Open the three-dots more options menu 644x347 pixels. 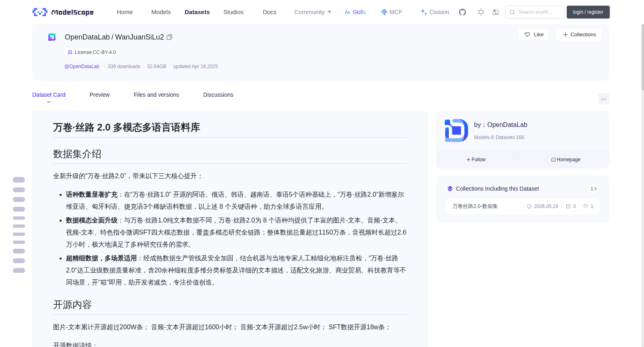pyautogui.click(x=603, y=99)
